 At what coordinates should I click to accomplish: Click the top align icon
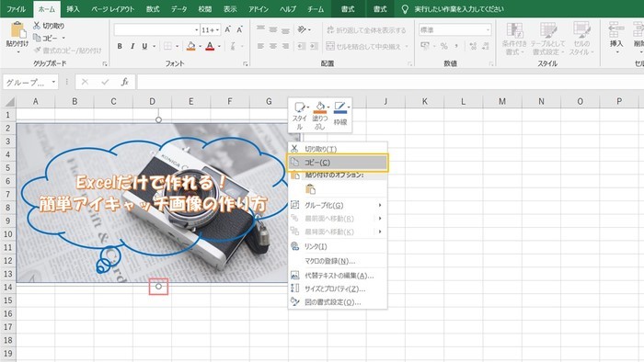pyautogui.click(x=260, y=29)
